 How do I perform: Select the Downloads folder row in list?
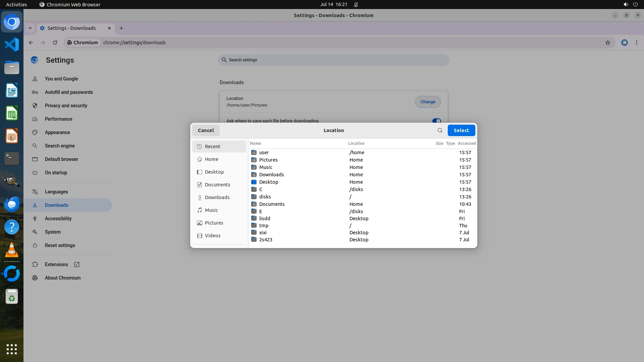click(x=271, y=175)
